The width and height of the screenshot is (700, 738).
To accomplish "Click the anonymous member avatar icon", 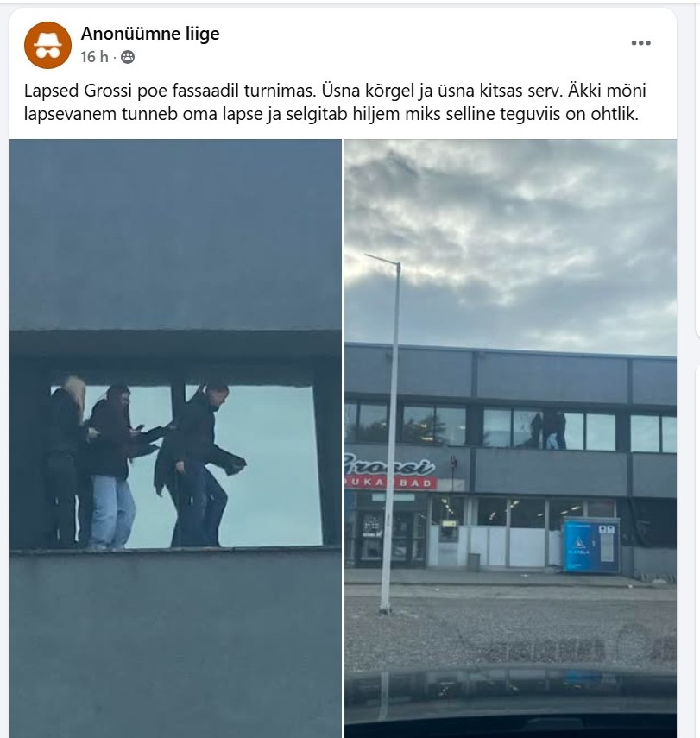I will click(x=47, y=45).
